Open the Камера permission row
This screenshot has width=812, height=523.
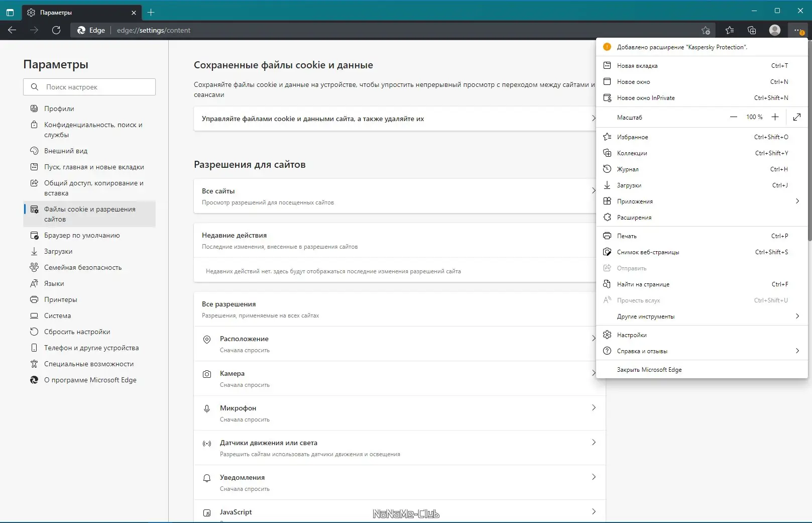click(395, 378)
